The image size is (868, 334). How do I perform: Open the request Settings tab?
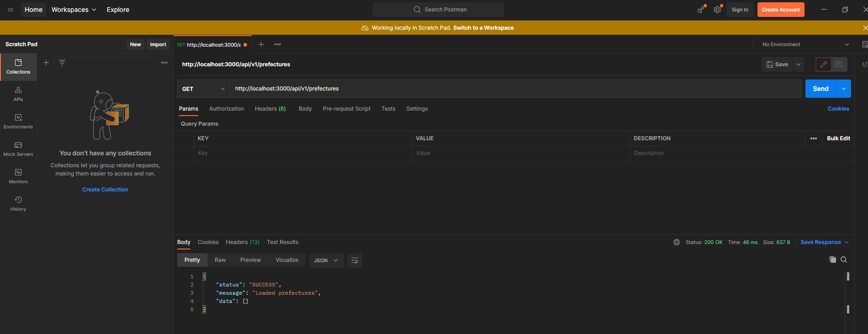(x=417, y=109)
